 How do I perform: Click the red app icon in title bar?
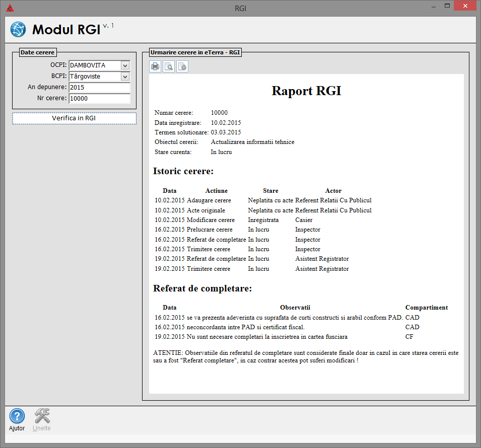(x=10, y=8)
